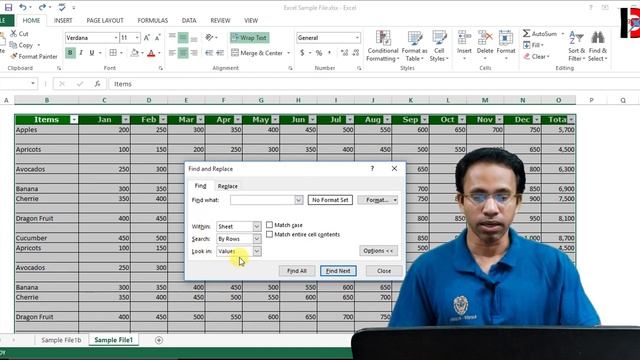The height and width of the screenshot is (360, 640).
Task: Open the DATA ribbon tab
Action: click(x=189, y=20)
